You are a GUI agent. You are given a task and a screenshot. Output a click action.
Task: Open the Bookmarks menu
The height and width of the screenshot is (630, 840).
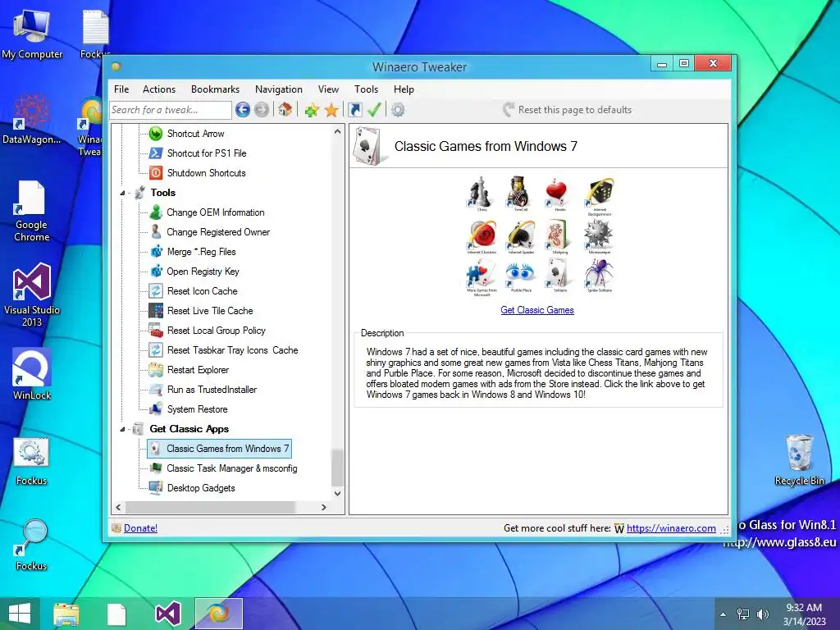(216, 89)
